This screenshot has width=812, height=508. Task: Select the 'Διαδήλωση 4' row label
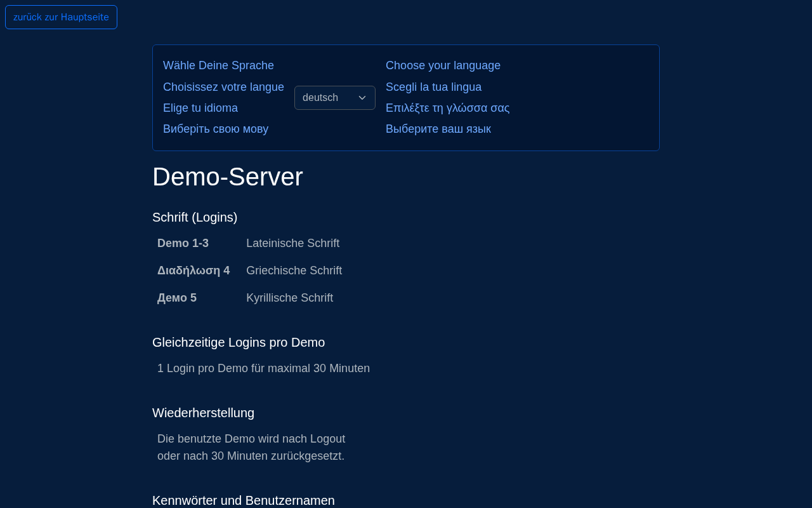(193, 271)
